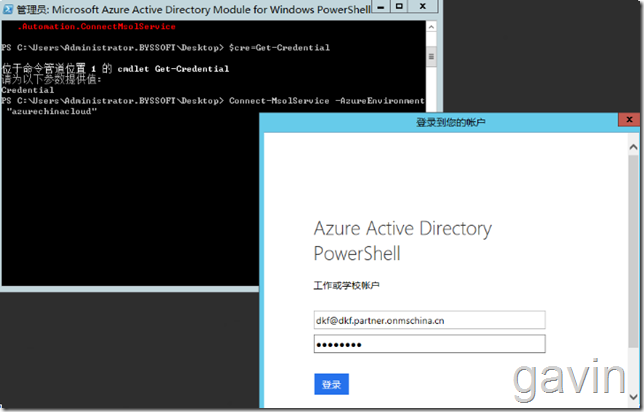Maximize the PowerShell window
The image size is (644, 412).
pos(399,7)
